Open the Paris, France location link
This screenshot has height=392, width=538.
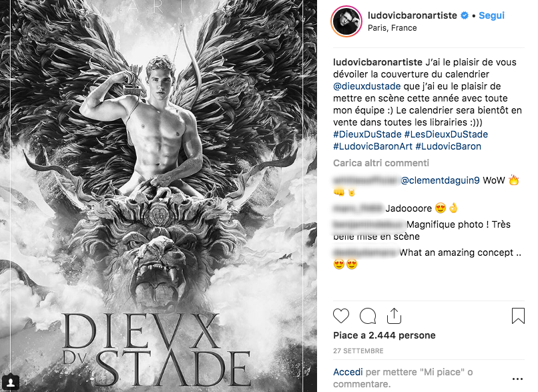[392, 28]
